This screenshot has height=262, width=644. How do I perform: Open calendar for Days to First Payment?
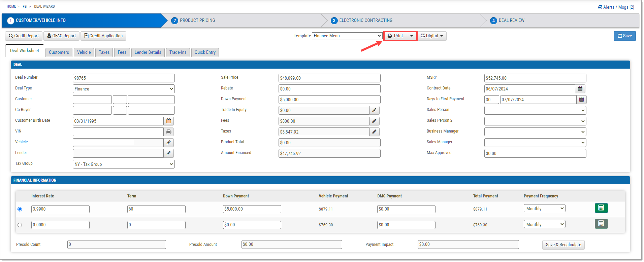point(581,100)
